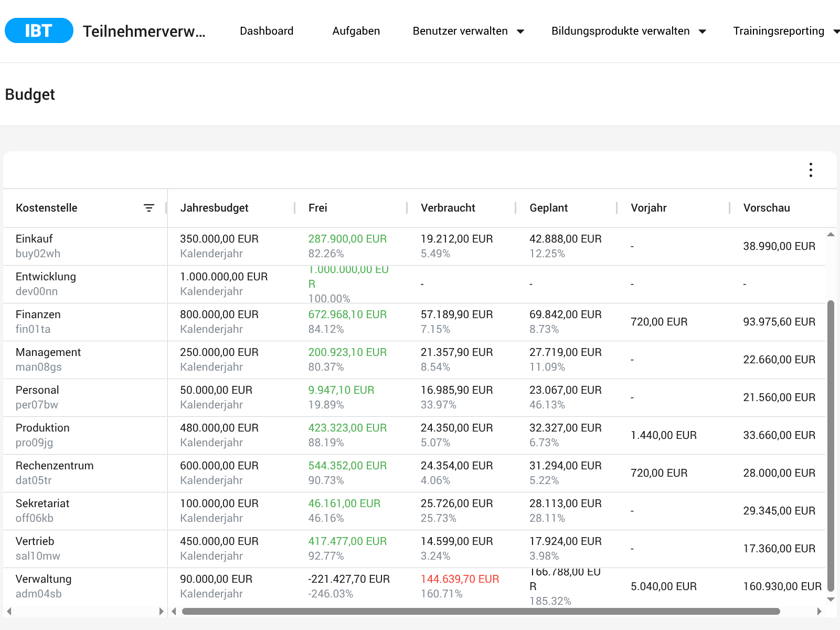The image size is (840, 630).
Task: Open the Kostenstelle column filter icon
Action: [149, 208]
